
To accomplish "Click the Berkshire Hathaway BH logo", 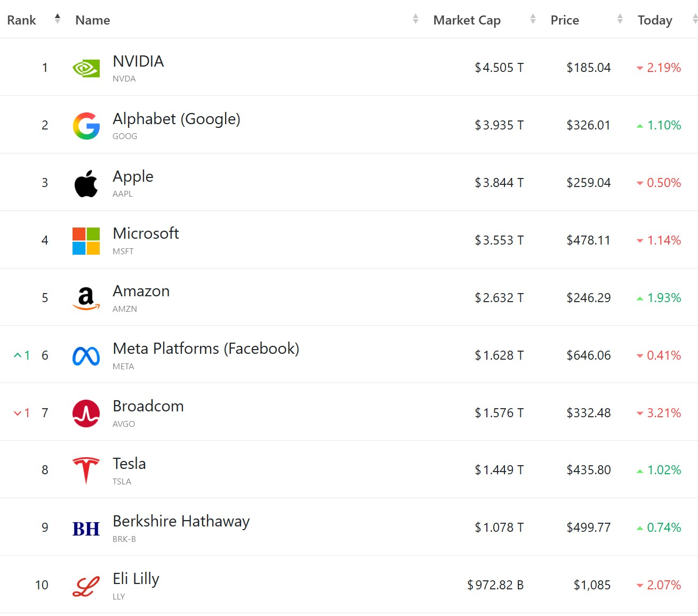I will click(x=86, y=529).
